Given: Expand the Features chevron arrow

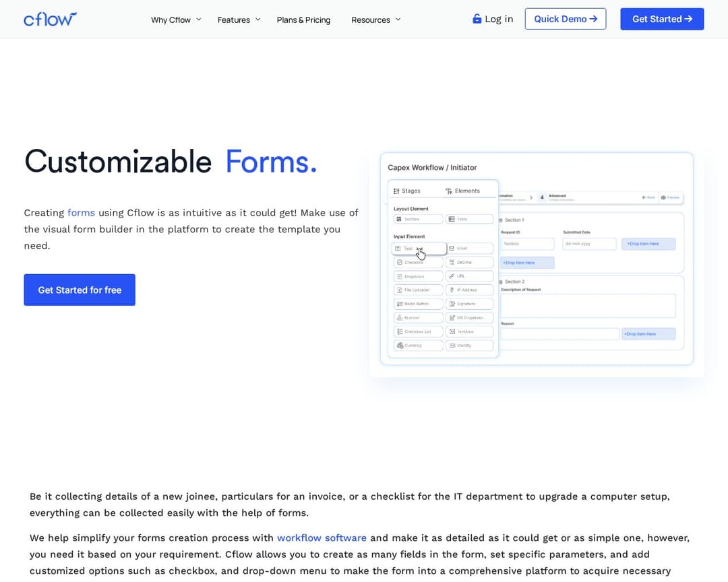Looking at the screenshot, I should point(258,20).
